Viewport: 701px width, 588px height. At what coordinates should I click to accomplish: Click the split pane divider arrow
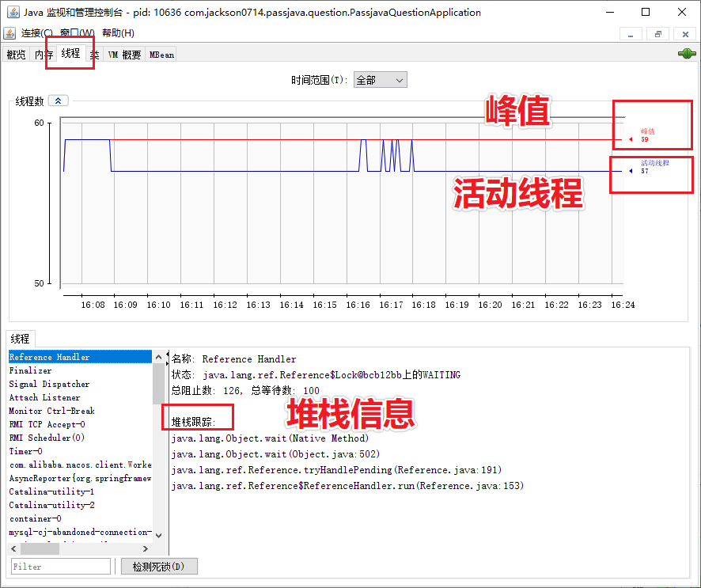[166, 354]
